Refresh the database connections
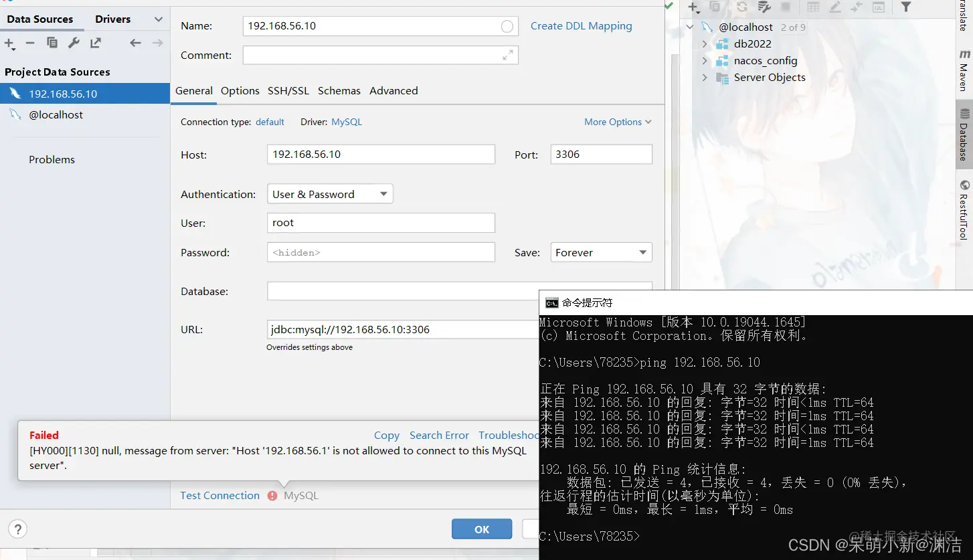Viewport: 973px width, 560px height. pos(740,8)
